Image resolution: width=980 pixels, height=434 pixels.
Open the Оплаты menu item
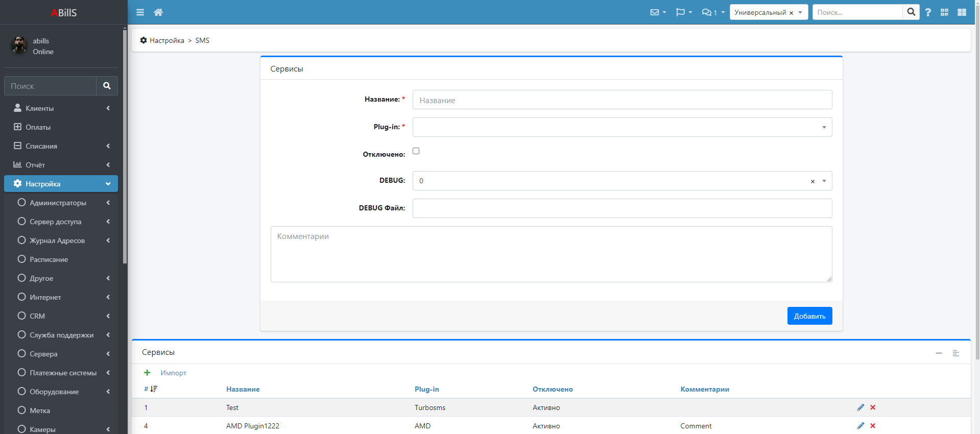61,127
